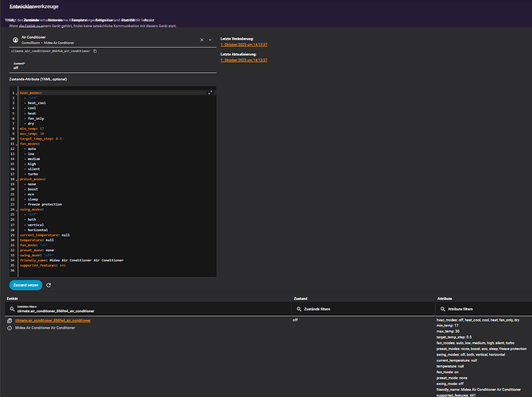This screenshot has height=397, width=532.
Task: Switch to the Assist tab
Action: [149, 20]
